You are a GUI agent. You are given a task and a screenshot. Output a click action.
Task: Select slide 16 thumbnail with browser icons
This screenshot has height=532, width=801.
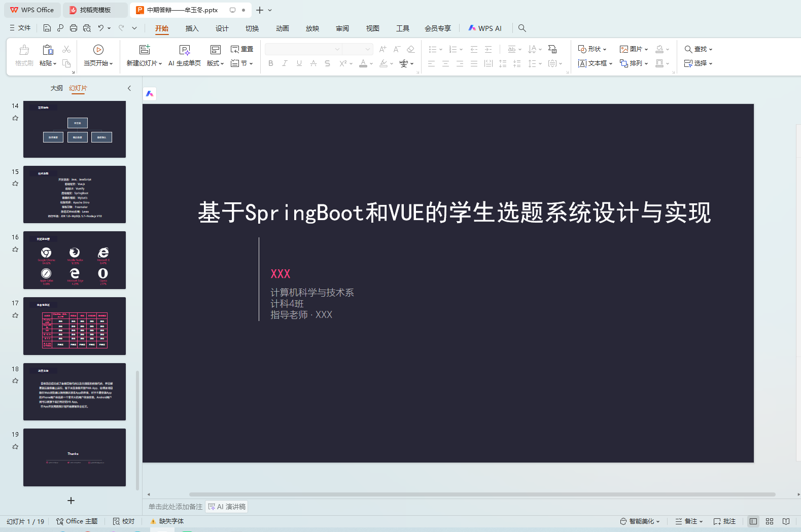(x=75, y=260)
